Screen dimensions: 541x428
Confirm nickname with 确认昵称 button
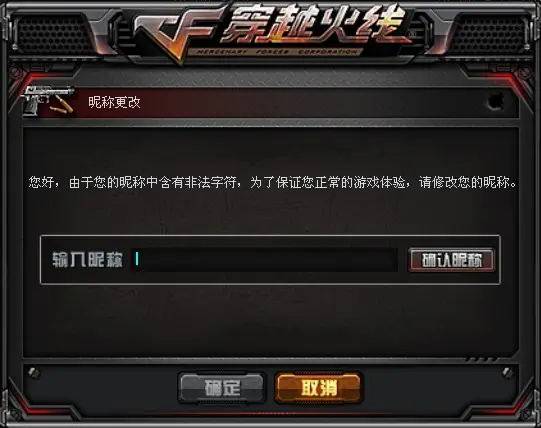pyautogui.click(x=452, y=260)
